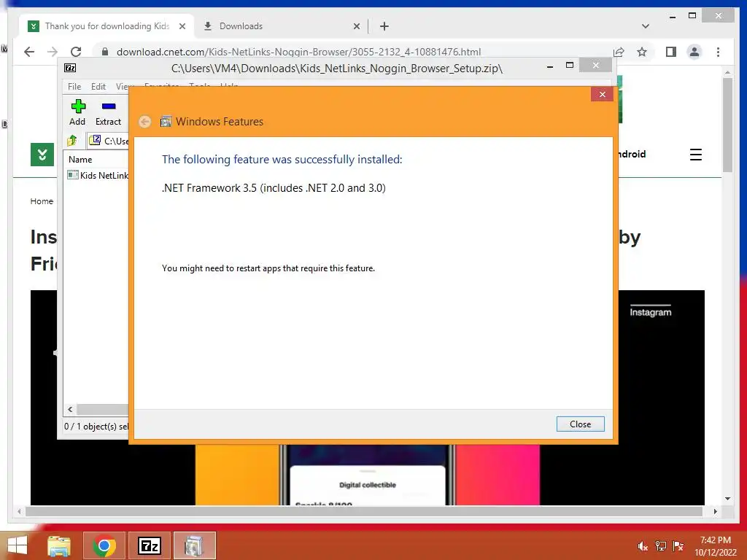The height and width of the screenshot is (560, 747).
Task: Click the 7-Zip taskbar icon
Action: point(149,545)
